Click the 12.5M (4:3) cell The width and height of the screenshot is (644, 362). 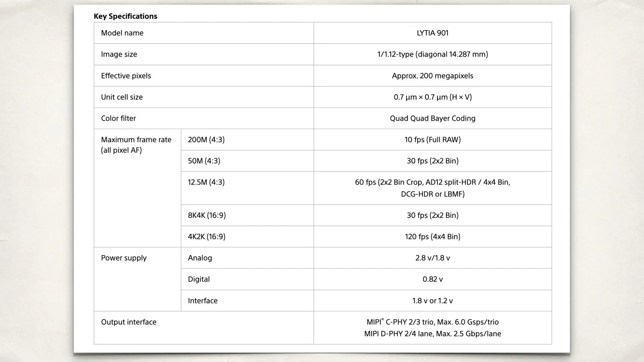click(x=206, y=182)
